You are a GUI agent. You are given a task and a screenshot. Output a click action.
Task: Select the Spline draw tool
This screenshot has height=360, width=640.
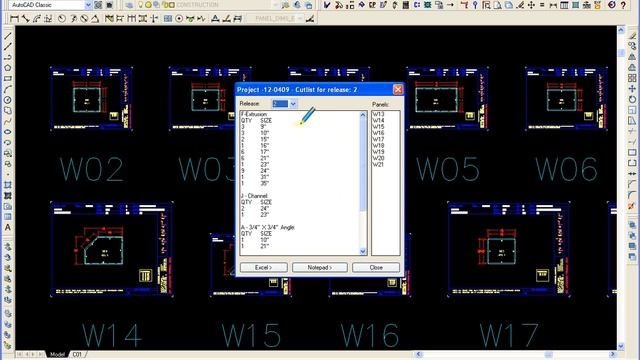coord(7,121)
